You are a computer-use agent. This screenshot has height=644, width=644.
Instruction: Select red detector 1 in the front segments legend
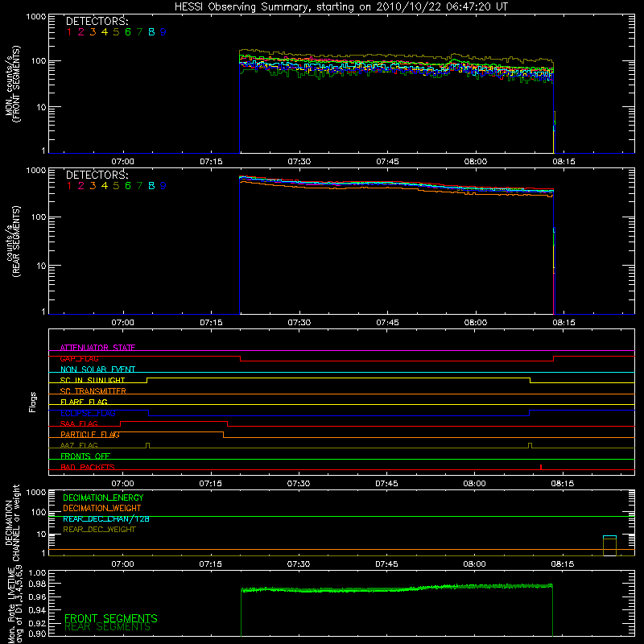(69, 32)
